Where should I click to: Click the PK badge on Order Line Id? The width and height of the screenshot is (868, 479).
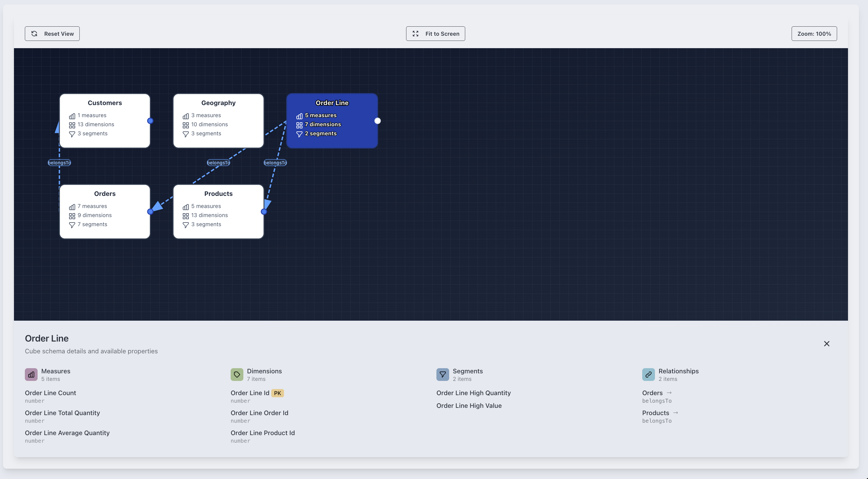(x=278, y=393)
